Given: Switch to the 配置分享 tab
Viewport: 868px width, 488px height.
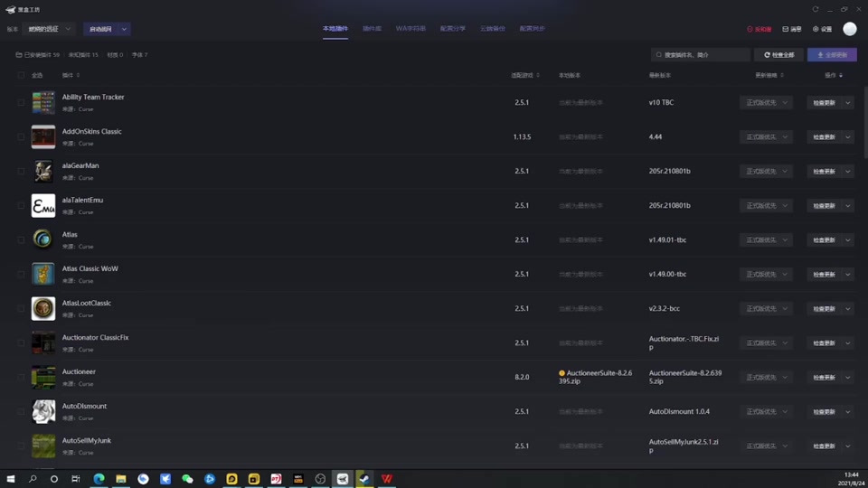Looking at the screenshot, I should pos(453,29).
